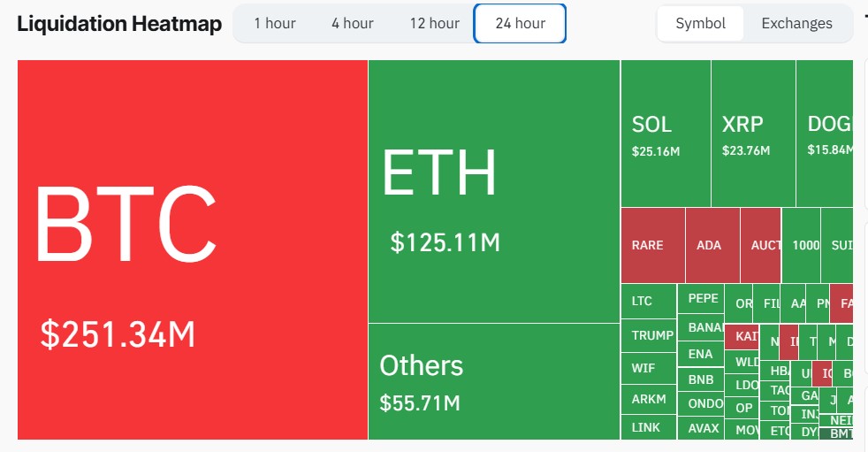
Task: Switch heatmap view to Exchanges
Action: point(796,23)
